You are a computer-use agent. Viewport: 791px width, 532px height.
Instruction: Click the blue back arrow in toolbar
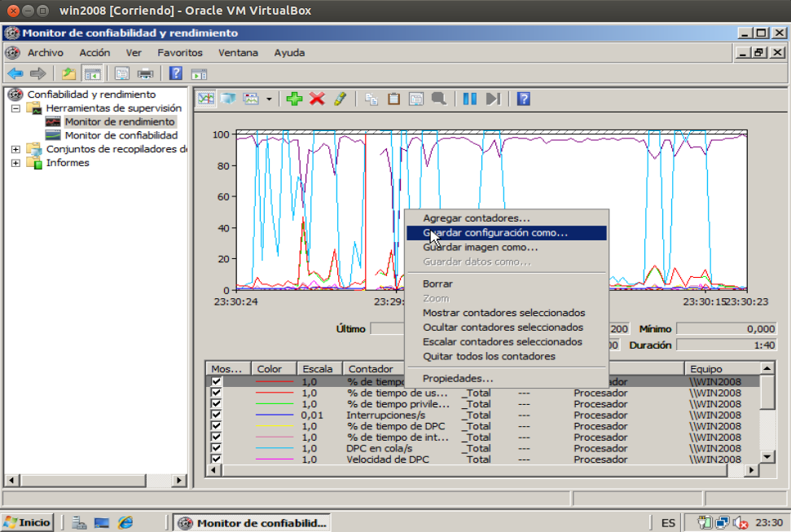[x=15, y=73]
